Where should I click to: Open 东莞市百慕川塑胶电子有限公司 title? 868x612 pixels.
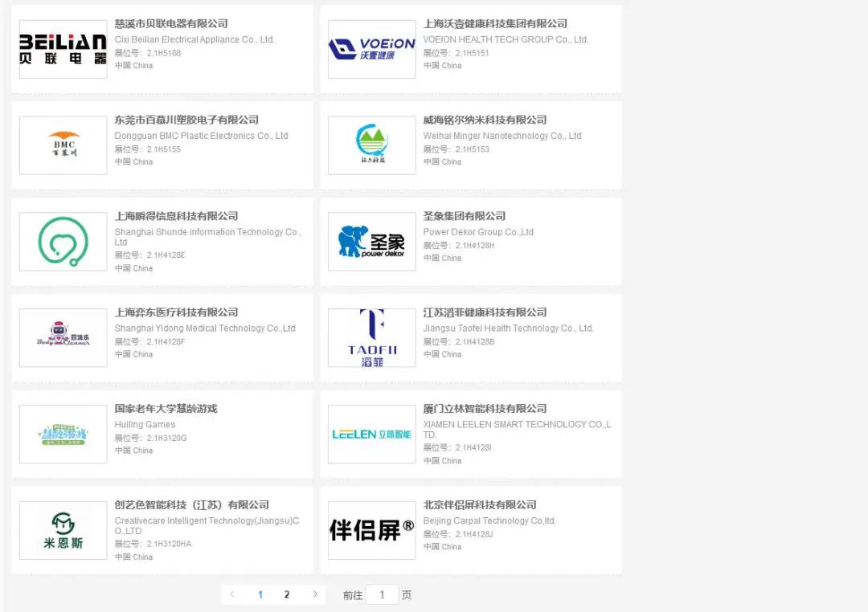[x=186, y=120]
